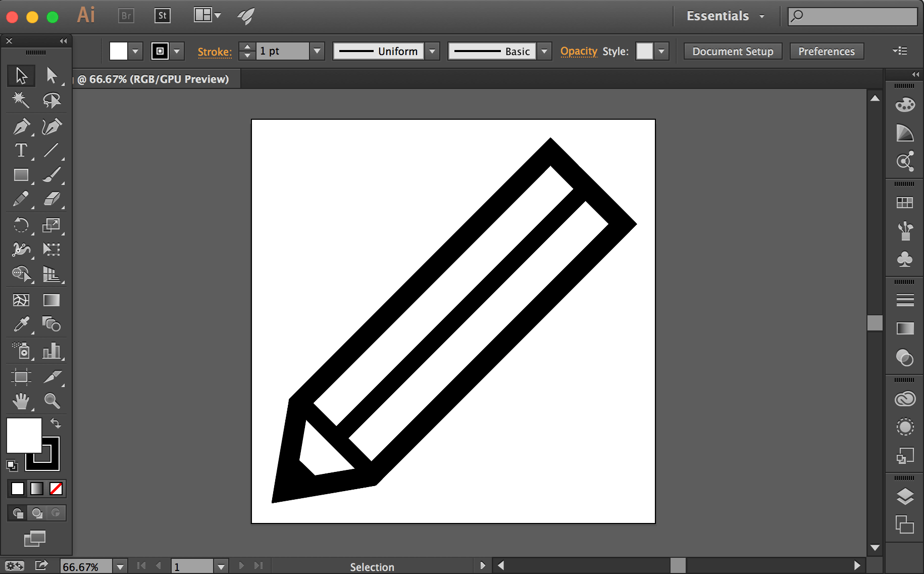Pick the Hand tool
Viewport: 924px width, 574px height.
(x=21, y=402)
